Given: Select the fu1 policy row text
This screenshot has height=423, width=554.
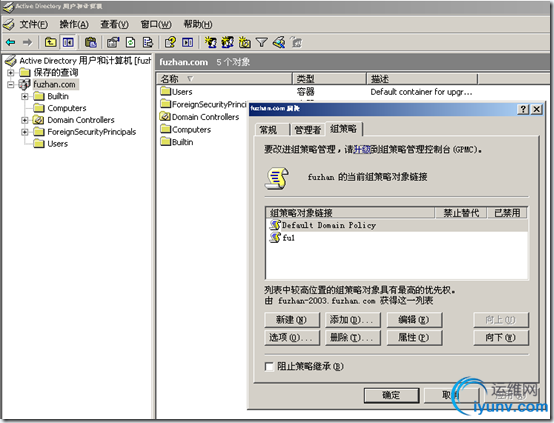Looking at the screenshot, I should (x=288, y=238).
